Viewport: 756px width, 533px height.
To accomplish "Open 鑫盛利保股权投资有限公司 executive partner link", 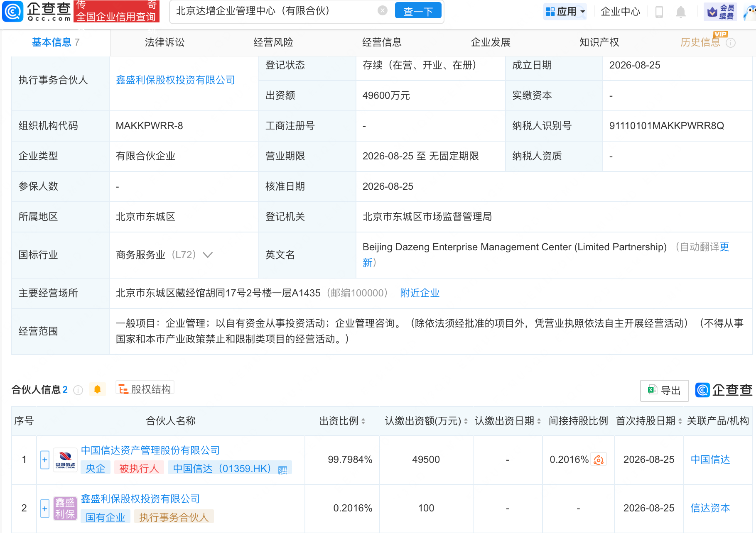I will point(175,80).
